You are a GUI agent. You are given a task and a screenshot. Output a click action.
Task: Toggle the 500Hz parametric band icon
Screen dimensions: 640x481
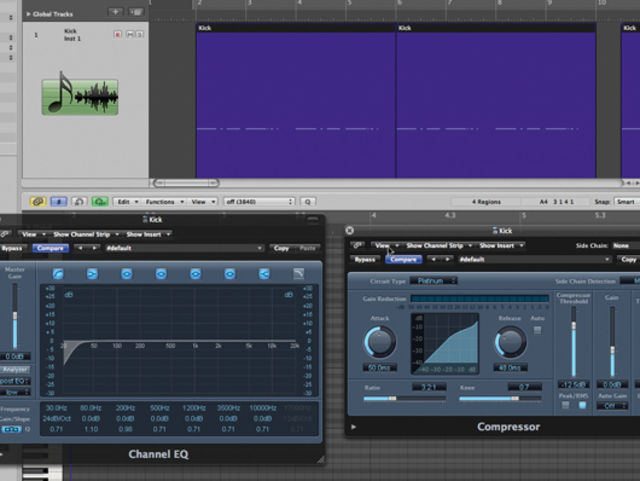161,274
